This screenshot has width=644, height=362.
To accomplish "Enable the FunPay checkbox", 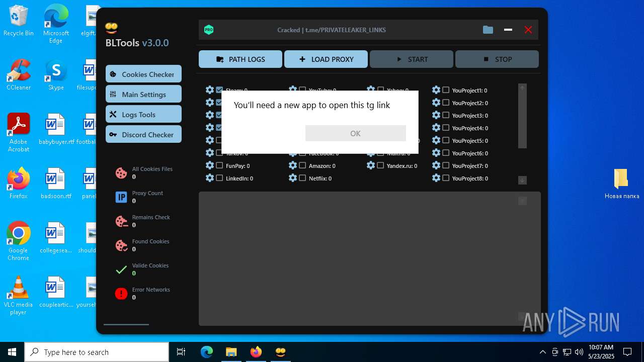I will (219, 165).
